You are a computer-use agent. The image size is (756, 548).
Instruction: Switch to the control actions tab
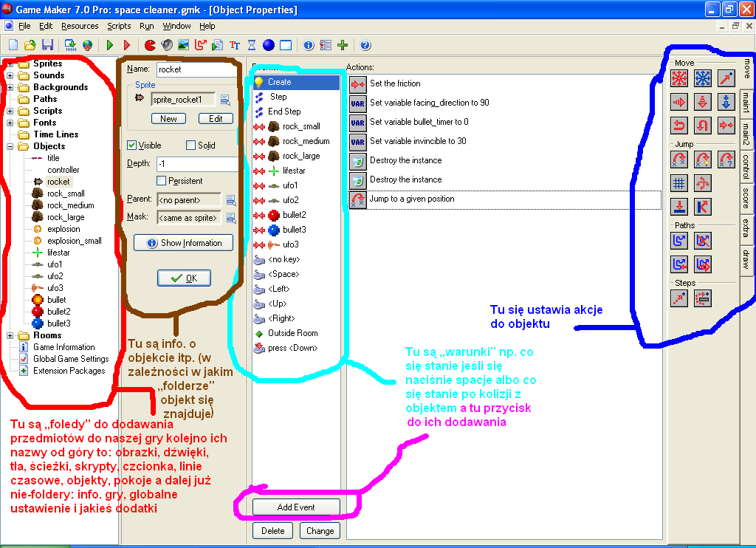pyautogui.click(x=746, y=167)
